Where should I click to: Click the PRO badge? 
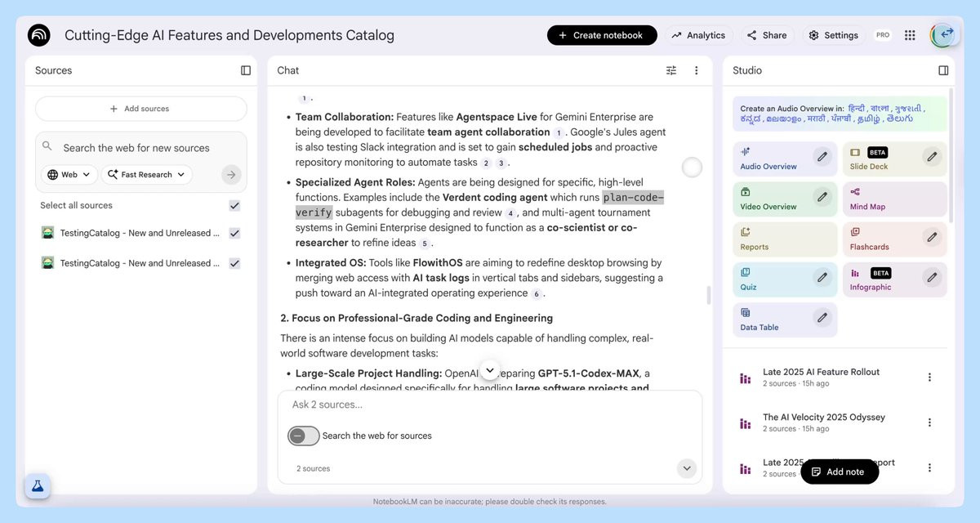point(883,35)
